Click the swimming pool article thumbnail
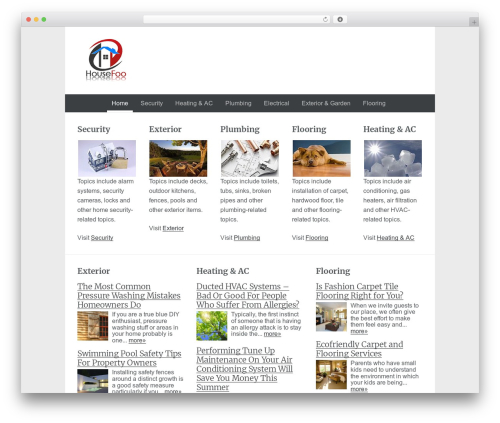 point(93,381)
